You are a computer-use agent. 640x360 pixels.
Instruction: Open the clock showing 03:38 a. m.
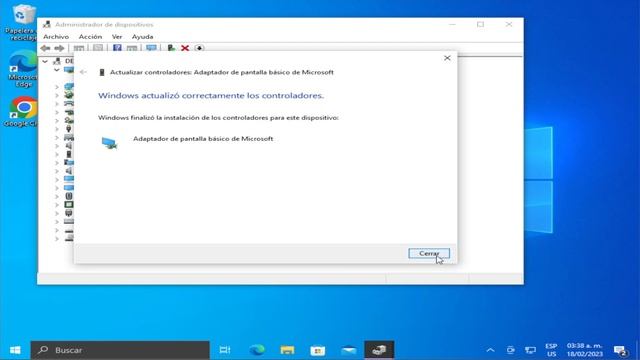click(x=584, y=350)
